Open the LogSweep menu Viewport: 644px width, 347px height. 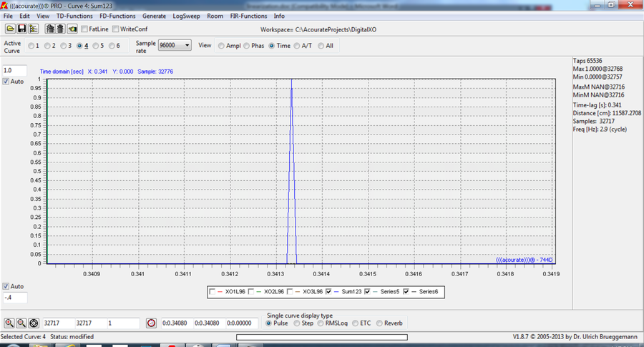[187, 16]
